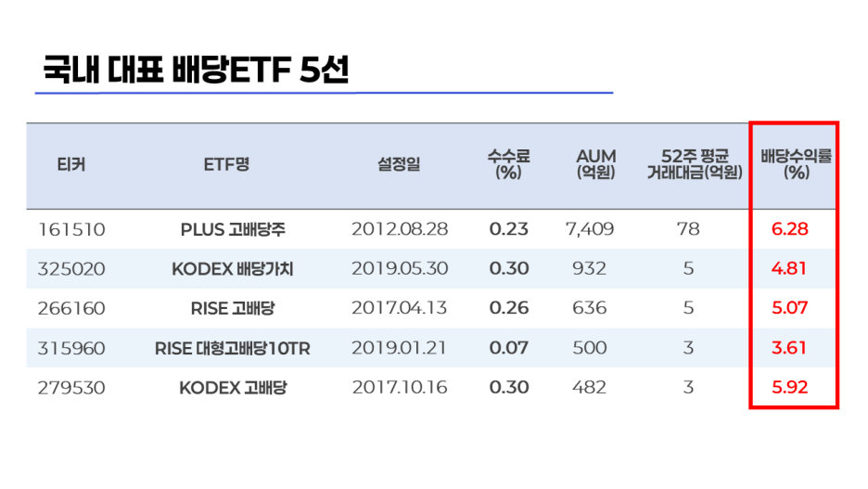Click AUM value 500

[x=590, y=348]
